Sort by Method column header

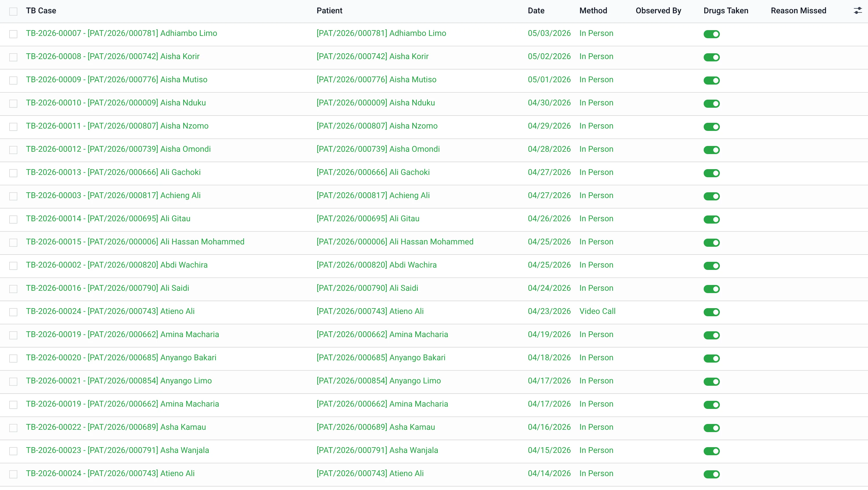[593, 11]
